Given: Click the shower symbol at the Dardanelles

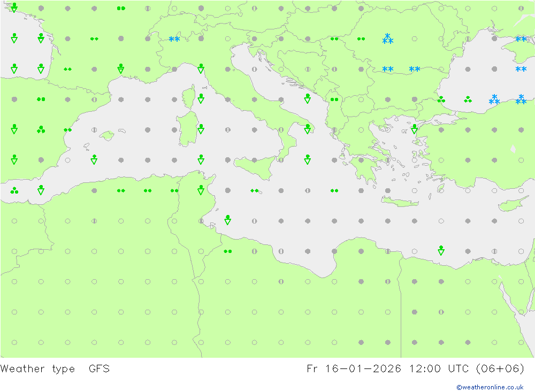Looking at the screenshot, I should point(414,129).
